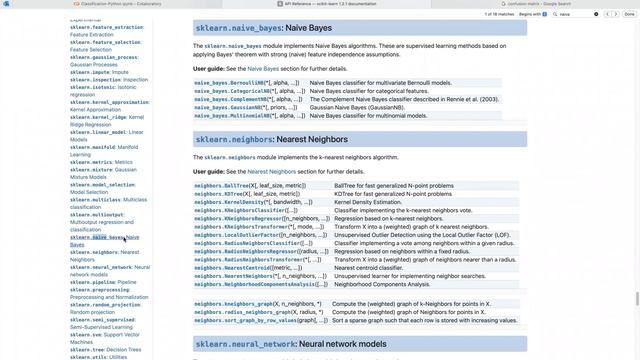Click the '1 of 18 matches' counter
This screenshot has height=360, width=640.
click(x=499, y=14)
